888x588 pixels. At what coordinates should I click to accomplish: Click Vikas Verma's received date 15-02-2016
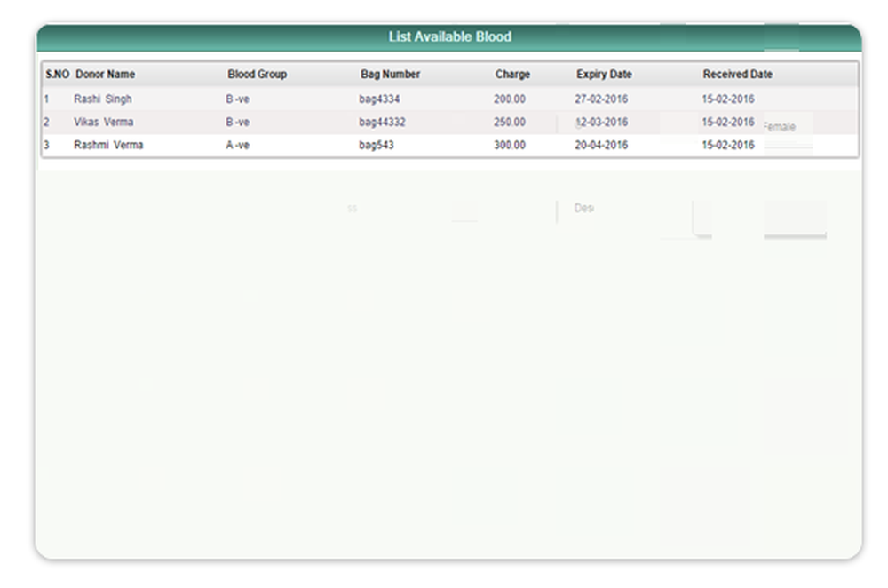tap(728, 122)
